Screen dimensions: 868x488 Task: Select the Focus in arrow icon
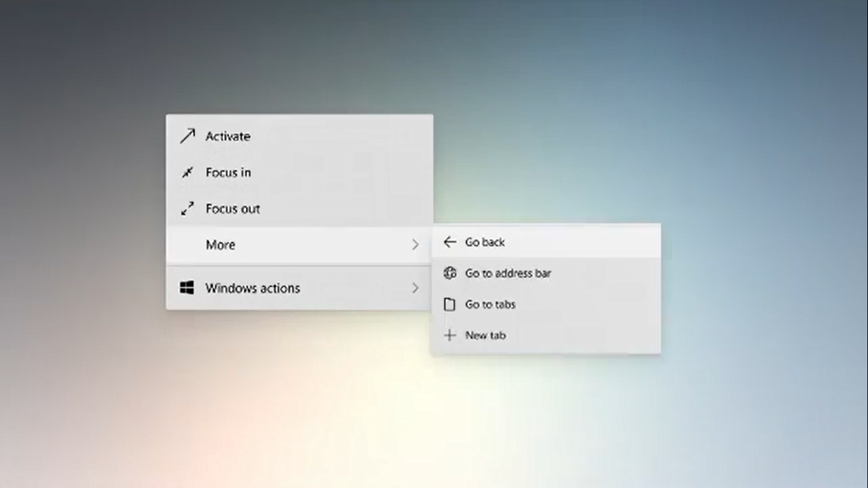click(187, 172)
